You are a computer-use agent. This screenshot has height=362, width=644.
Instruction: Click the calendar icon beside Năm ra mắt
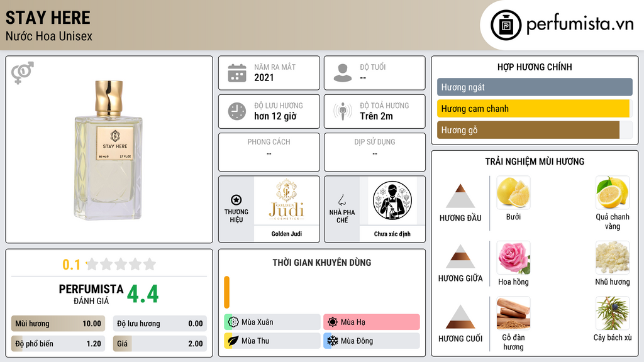click(237, 73)
